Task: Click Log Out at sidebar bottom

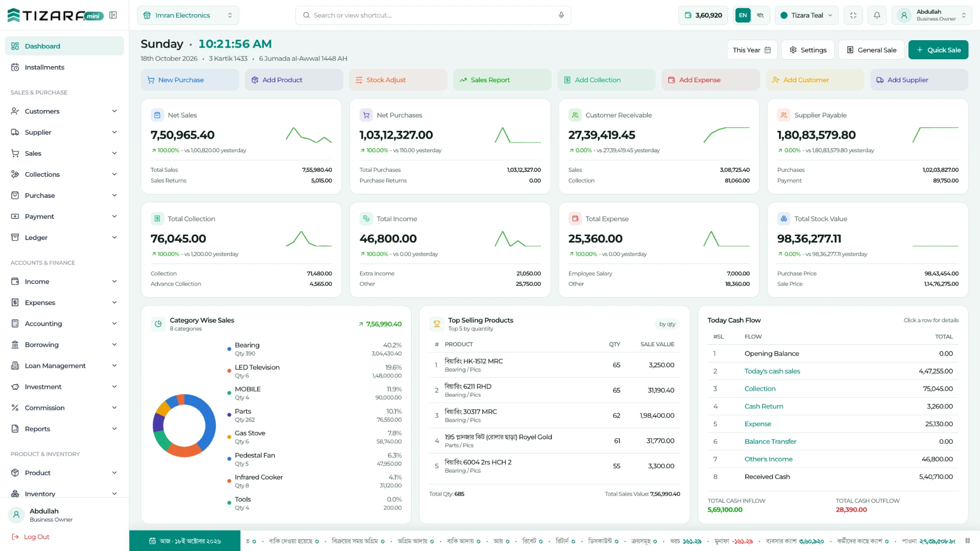Action: pos(31,537)
